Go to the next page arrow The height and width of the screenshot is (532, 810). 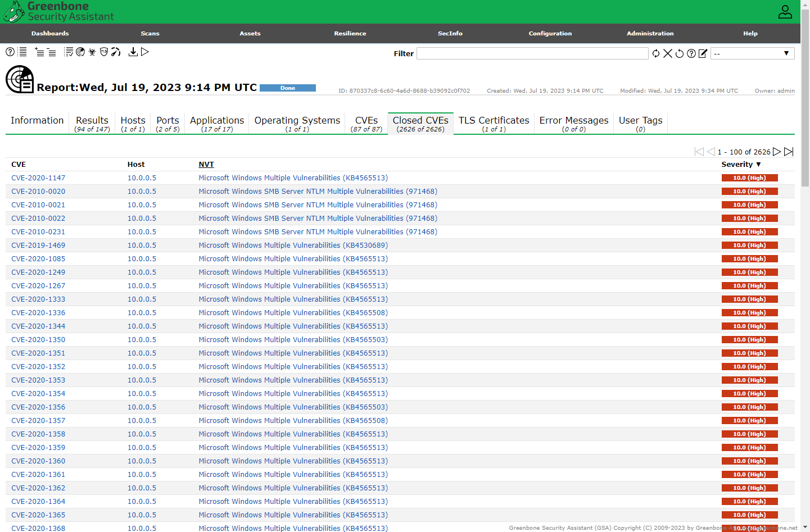777,152
